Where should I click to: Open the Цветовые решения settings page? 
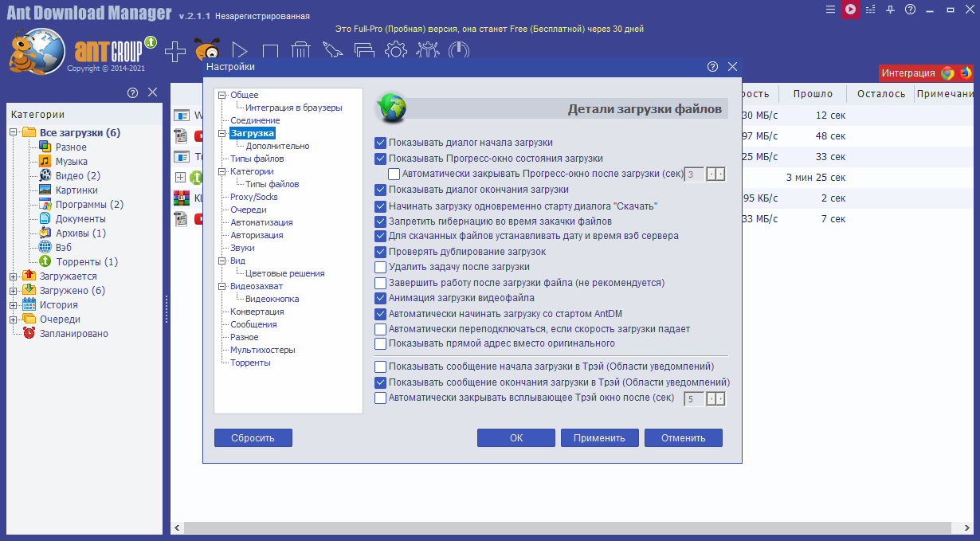pos(284,273)
